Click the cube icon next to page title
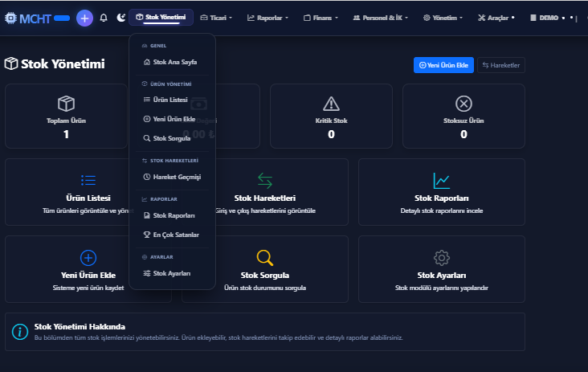Screen dimensions: 588x372 pos(11,63)
